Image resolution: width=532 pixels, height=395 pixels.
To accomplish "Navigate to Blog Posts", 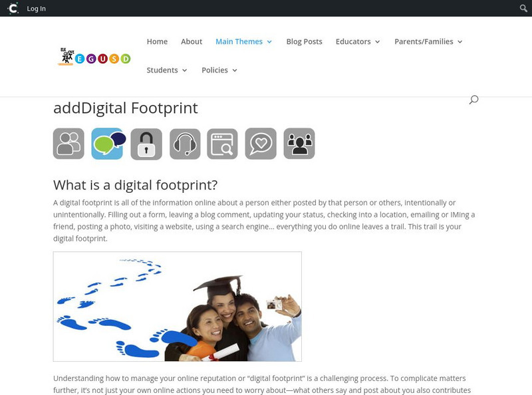I will 304,41.
